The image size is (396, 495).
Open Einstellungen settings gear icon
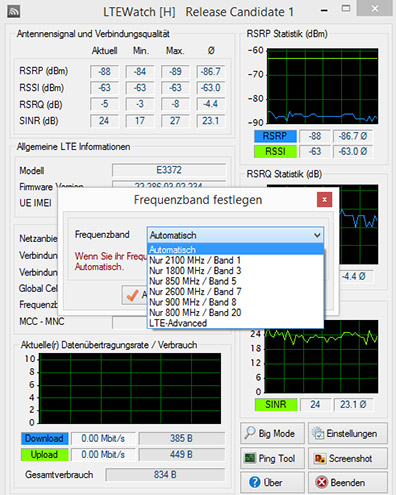(x=318, y=433)
